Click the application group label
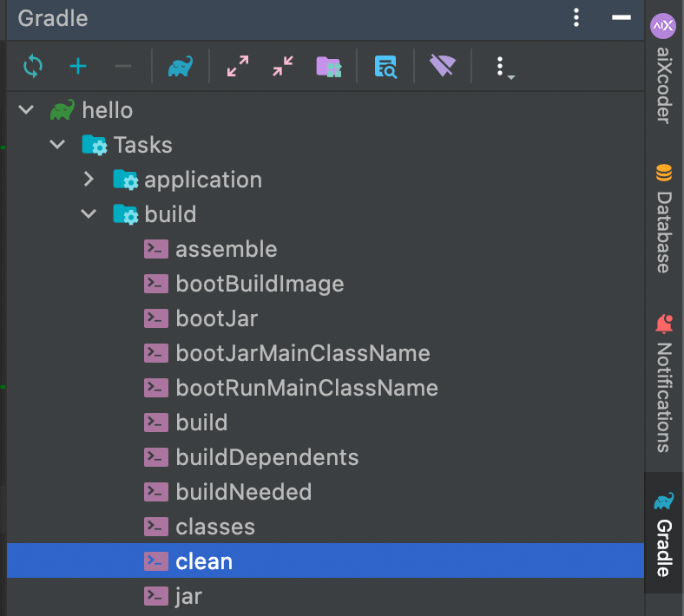The height and width of the screenshot is (616, 684). 203,180
